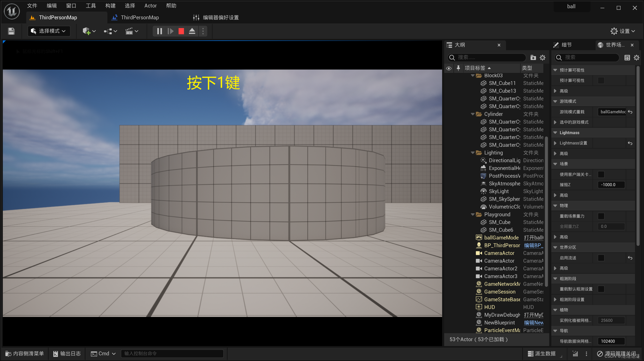
Task: Switch to the Editor Preferences tab
Action: point(220,18)
